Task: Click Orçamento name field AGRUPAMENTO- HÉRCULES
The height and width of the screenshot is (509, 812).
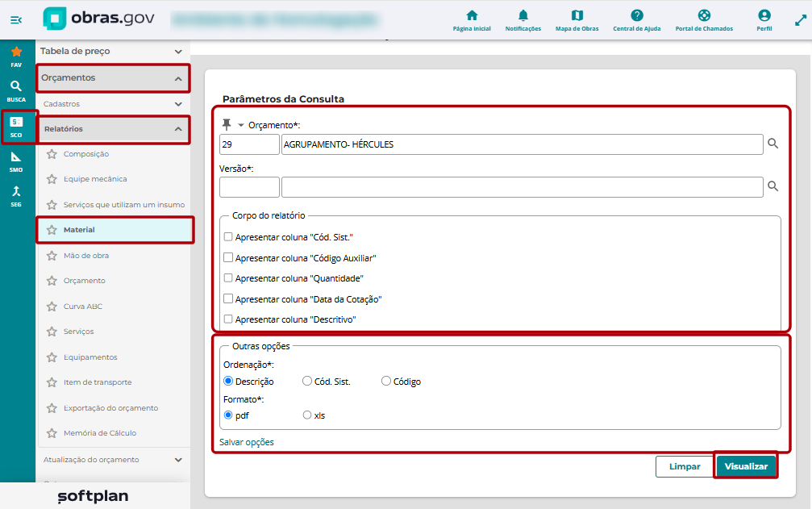Action: point(522,144)
